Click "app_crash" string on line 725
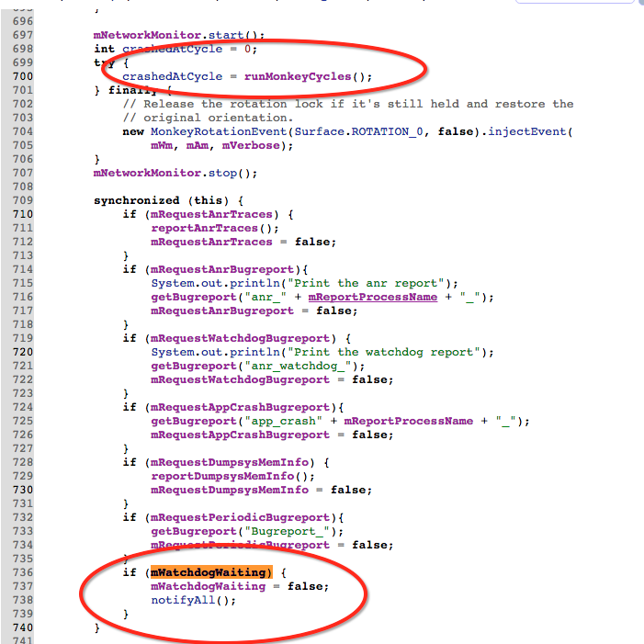This screenshot has height=644, width=644. pyautogui.click(x=283, y=422)
